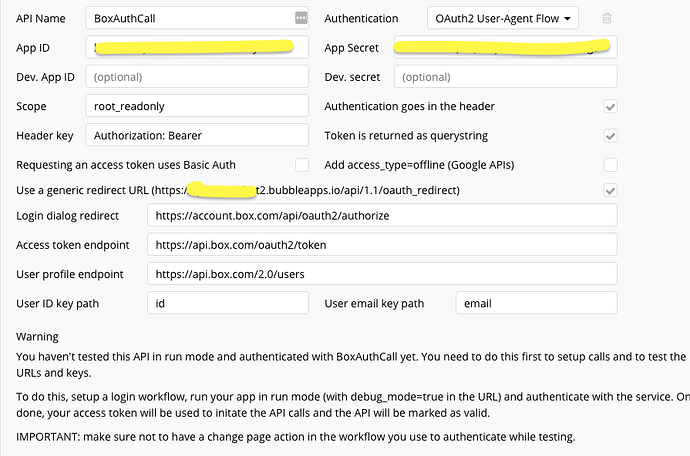Toggle Authentication goes in the header checkbox
Image resolution: width=690 pixels, height=456 pixels.
610,107
